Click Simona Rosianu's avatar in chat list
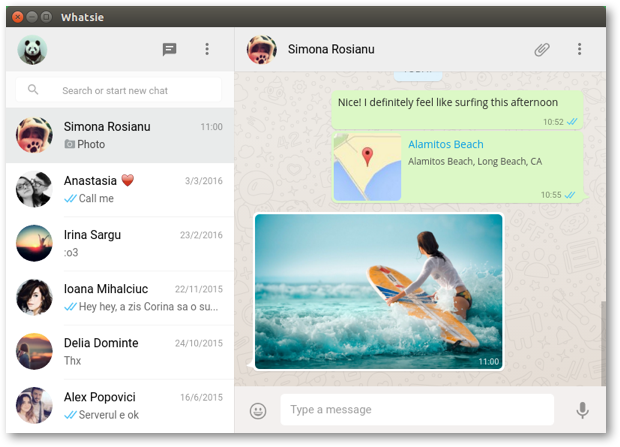 pos(34,135)
